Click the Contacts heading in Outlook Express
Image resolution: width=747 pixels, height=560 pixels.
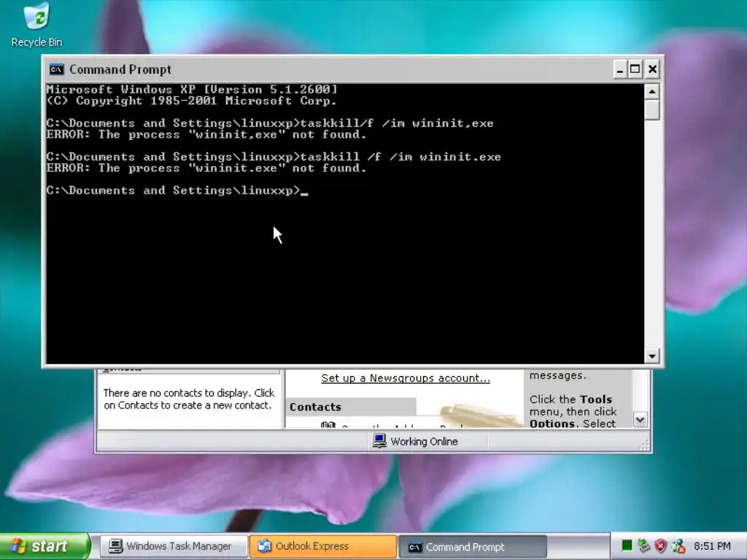click(315, 407)
